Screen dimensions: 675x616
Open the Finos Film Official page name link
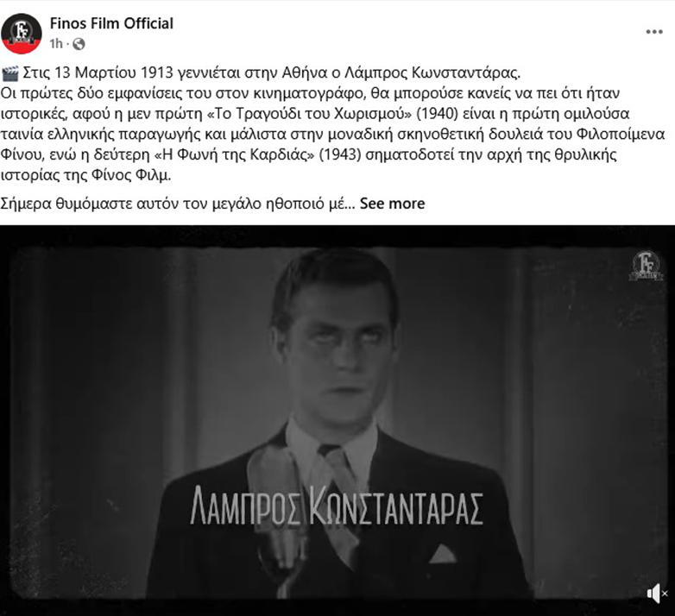tap(111, 23)
